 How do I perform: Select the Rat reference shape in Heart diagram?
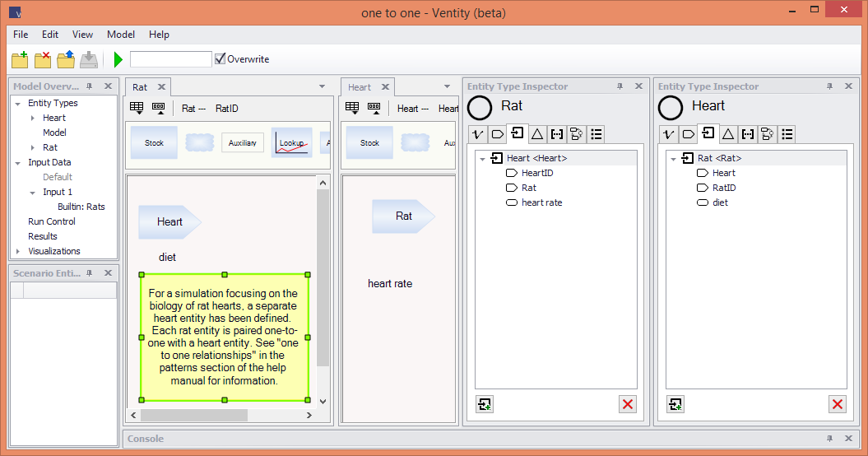point(403,216)
